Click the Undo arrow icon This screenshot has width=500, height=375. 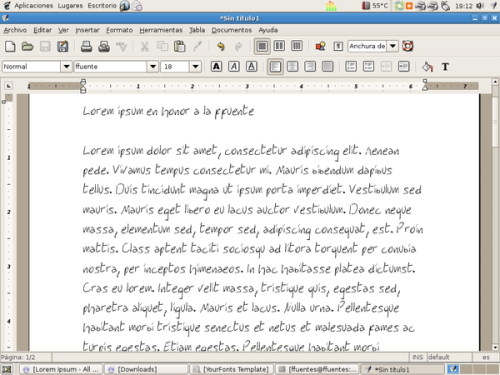pos(221,46)
